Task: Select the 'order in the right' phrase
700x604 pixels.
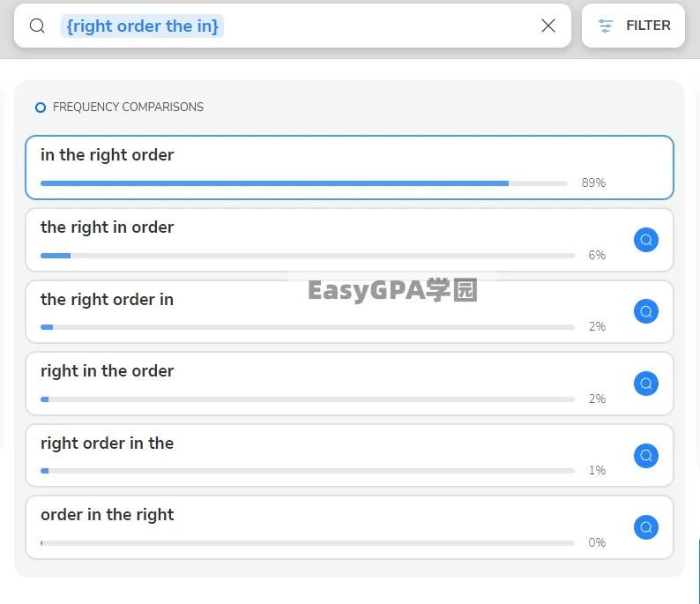Action: point(108,515)
